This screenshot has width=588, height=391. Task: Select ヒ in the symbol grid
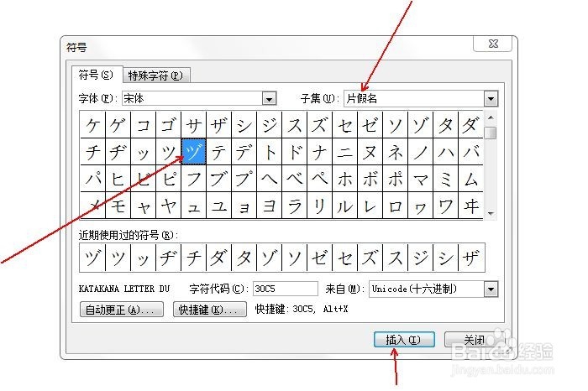[x=118, y=179]
